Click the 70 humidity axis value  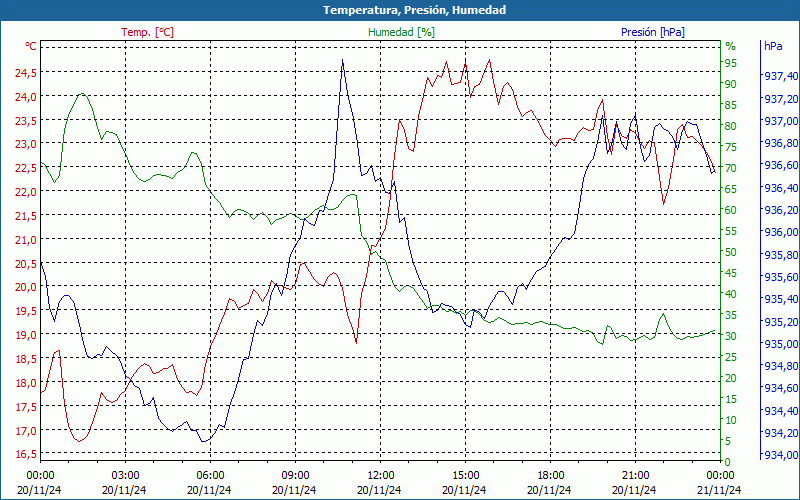[x=731, y=168]
